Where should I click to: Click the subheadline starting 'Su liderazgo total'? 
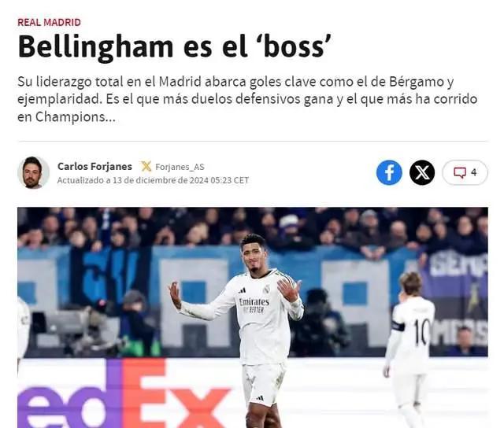(x=247, y=99)
